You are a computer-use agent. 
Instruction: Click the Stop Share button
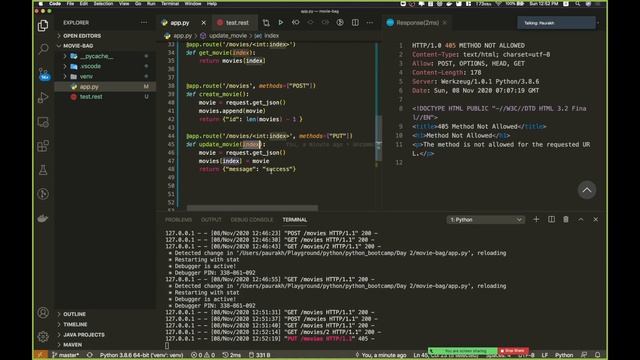click(x=513, y=351)
